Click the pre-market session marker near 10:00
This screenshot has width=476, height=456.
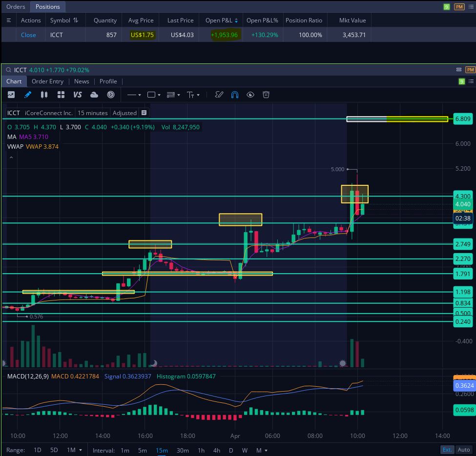coord(343,363)
